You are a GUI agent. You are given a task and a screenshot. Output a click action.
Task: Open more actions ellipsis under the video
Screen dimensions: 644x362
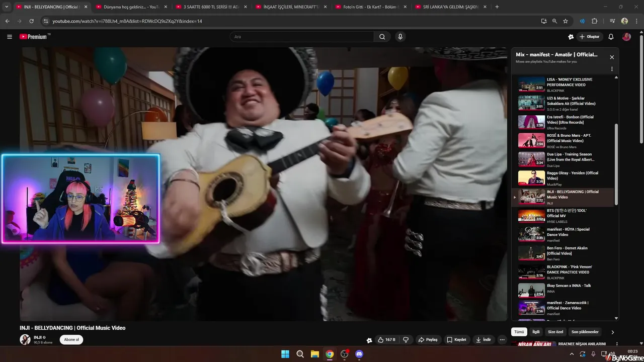point(502,339)
